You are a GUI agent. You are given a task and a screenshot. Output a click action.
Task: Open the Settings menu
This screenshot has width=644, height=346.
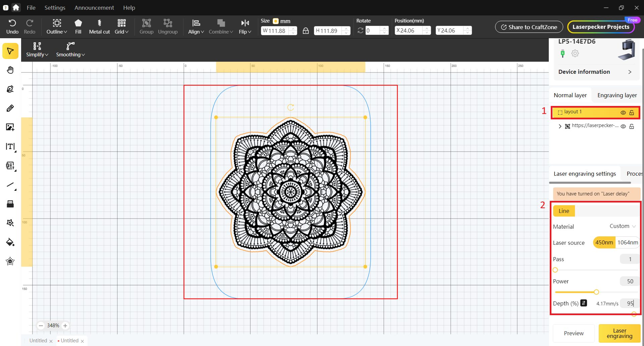click(55, 7)
